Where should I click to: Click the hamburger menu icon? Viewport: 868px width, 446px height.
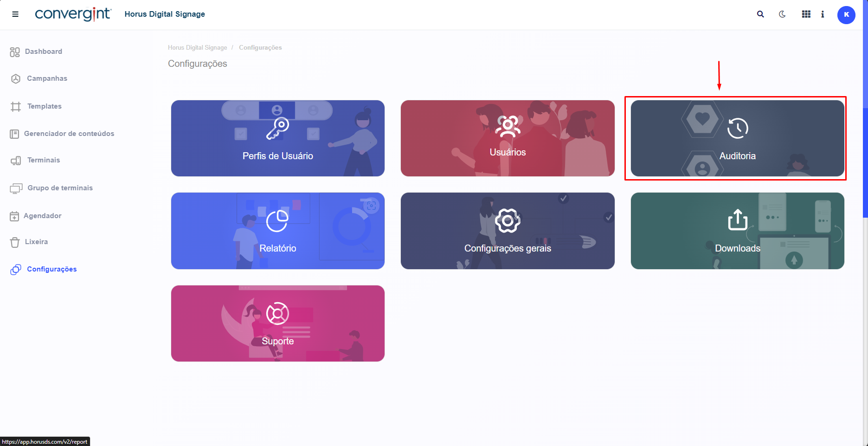click(x=15, y=14)
